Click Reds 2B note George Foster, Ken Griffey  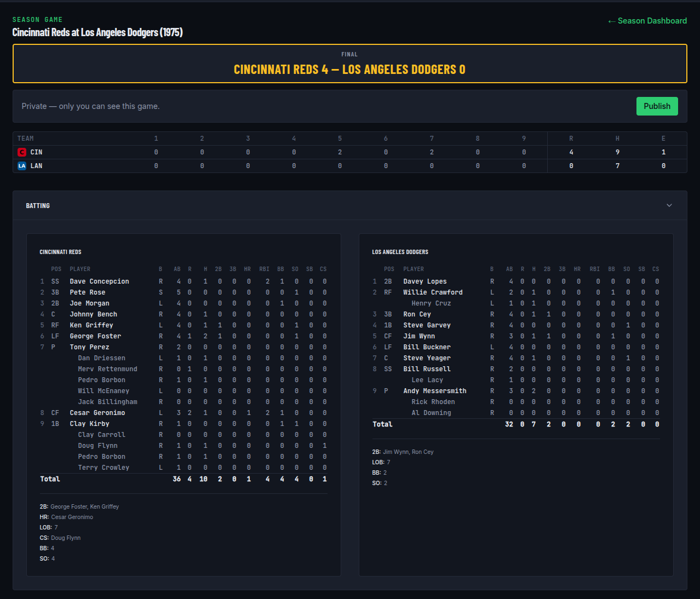tap(85, 506)
